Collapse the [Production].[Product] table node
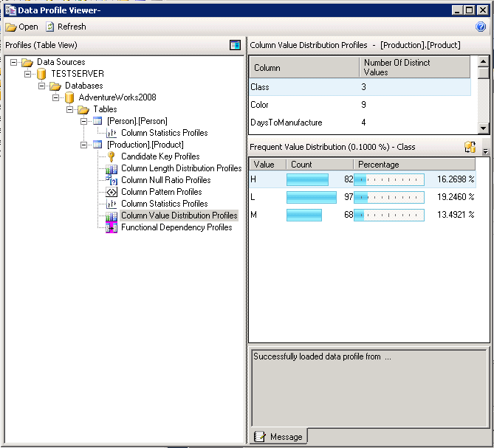This screenshot has height=448, width=494. 84,145
